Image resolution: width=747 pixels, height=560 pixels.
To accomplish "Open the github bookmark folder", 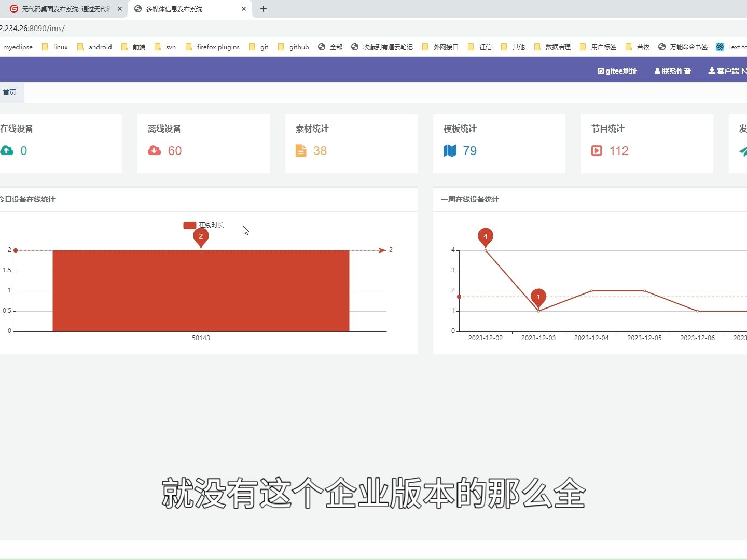I will click(294, 47).
